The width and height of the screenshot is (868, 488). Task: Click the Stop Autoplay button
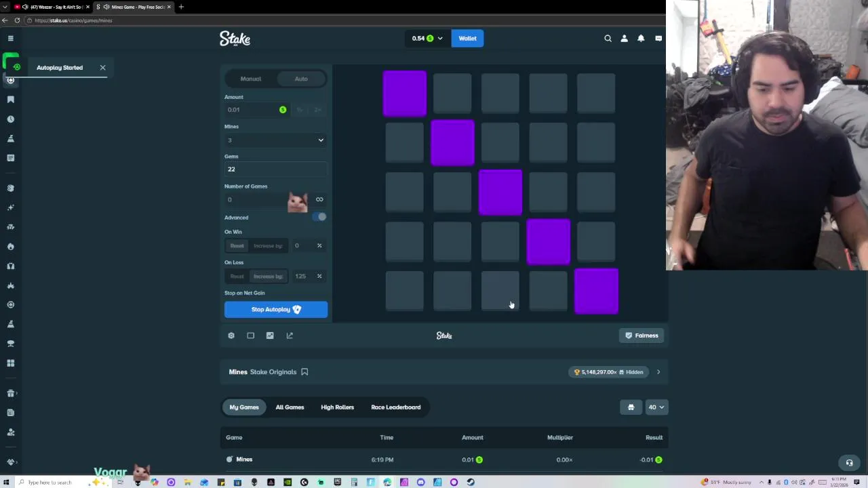[276, 310]
